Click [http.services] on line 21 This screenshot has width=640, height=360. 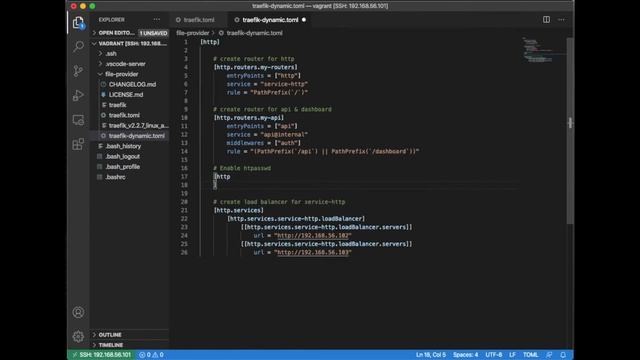239,210
